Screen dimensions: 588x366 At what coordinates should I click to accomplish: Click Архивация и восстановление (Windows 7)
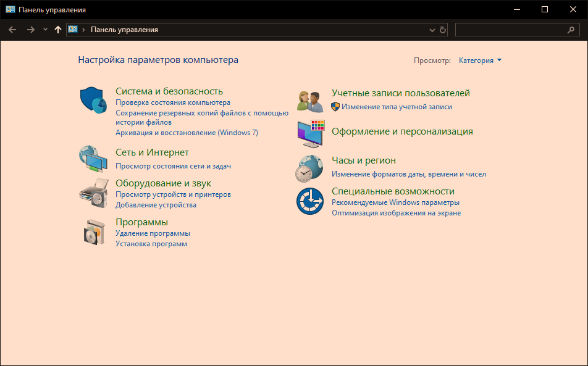[x=187, y=133]
